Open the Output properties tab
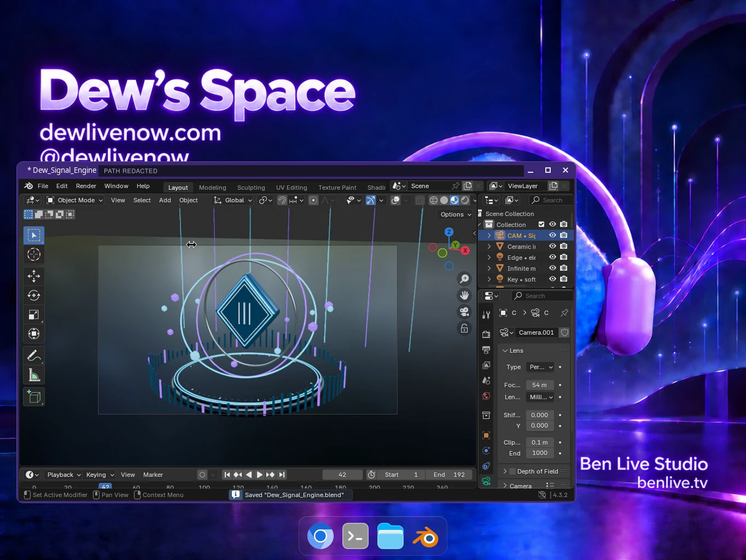This screenshot has height=560, width=746. pos(486,349)
